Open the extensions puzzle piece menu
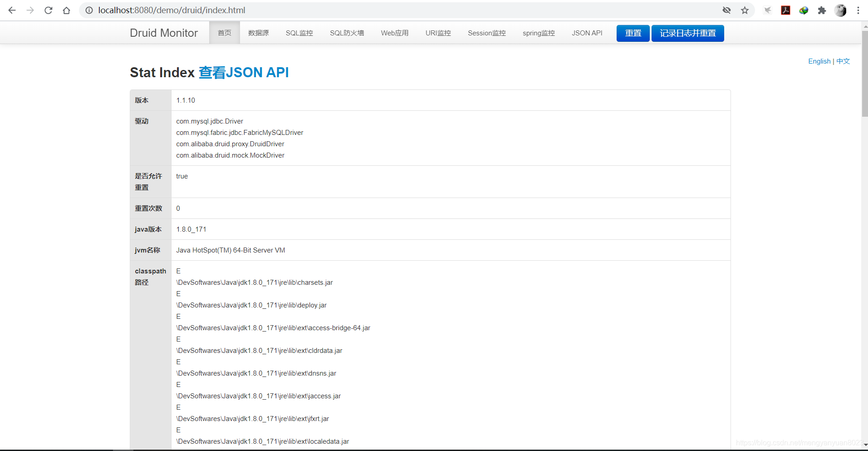This screenshot has width=868, height=451. pos(822,10)
